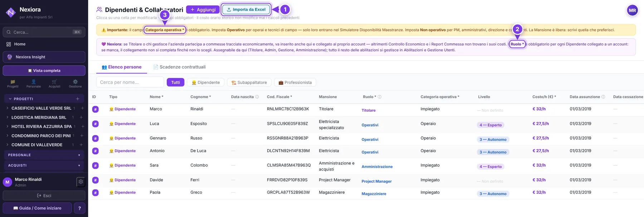This screenshot has height=217, width=644.
Task: Add item to Caseificio Valle Verde project
Action: pyautogui.click(x=82, y=108)
